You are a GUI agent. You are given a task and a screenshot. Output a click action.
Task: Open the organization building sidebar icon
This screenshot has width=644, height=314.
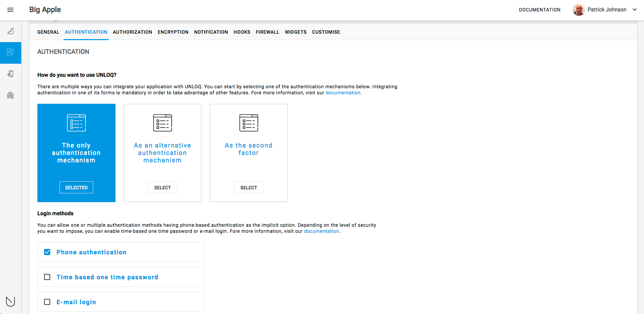click(10, 95)
